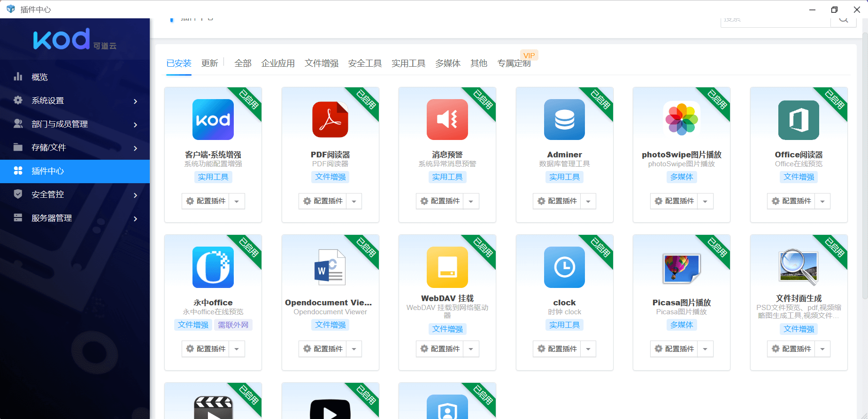The width and height of the screenshot is (868, 419).
Task: Click the 安全管控 shield icon
Action: 18,194
